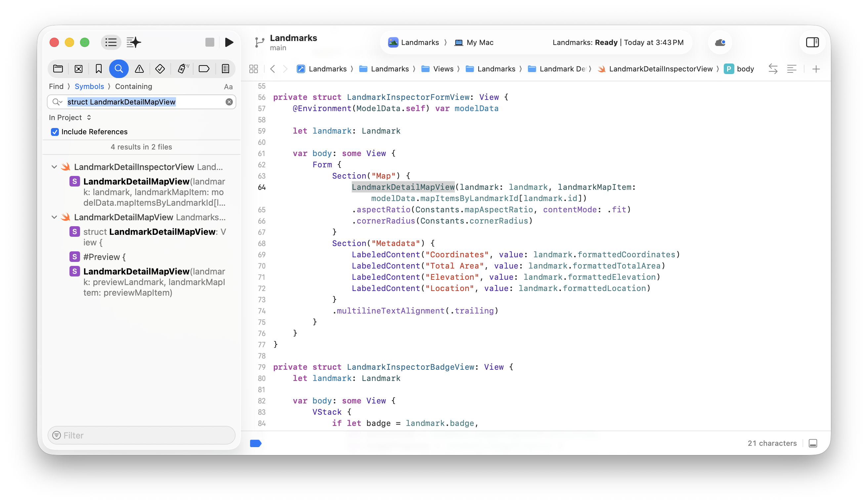
Task: Open filter options icon in Filter field
Action: click(57, 435)
